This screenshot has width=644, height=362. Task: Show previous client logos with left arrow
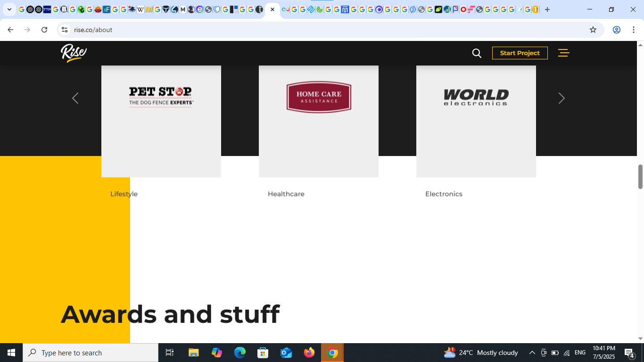[x=75, y=98]
